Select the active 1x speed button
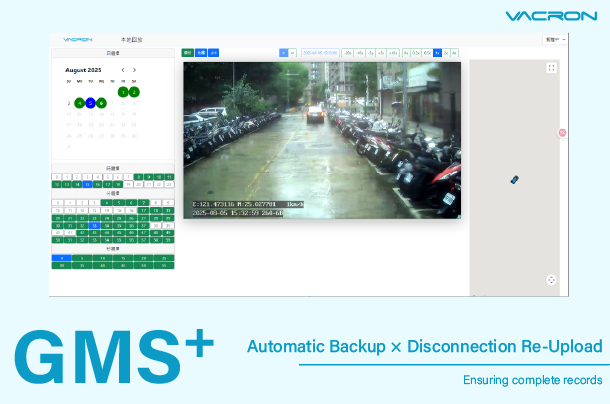 tap(438, 53)
